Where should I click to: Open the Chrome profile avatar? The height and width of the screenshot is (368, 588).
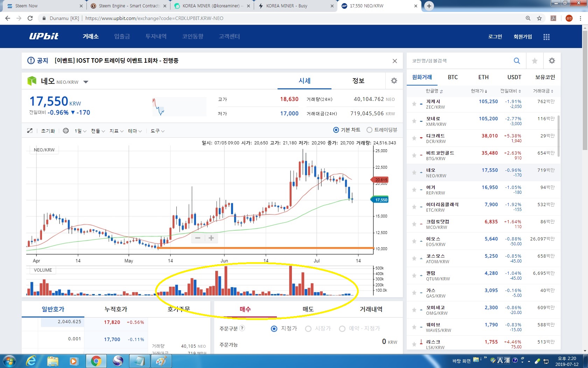569,18
